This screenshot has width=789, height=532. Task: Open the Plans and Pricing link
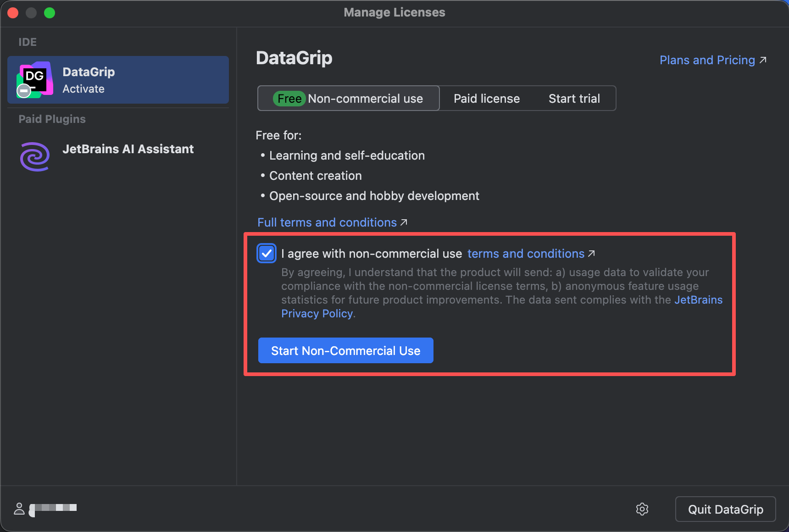pos(707,60)
